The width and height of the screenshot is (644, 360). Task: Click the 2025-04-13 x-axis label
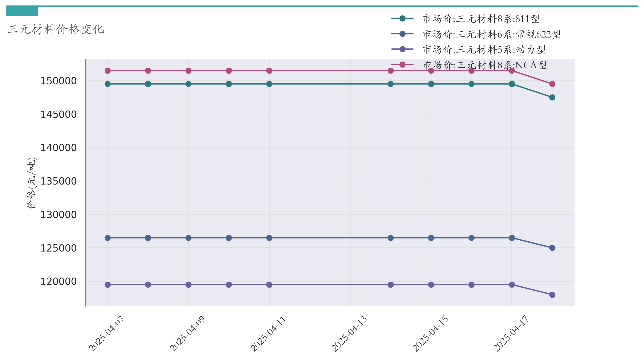tap(349, 334)
